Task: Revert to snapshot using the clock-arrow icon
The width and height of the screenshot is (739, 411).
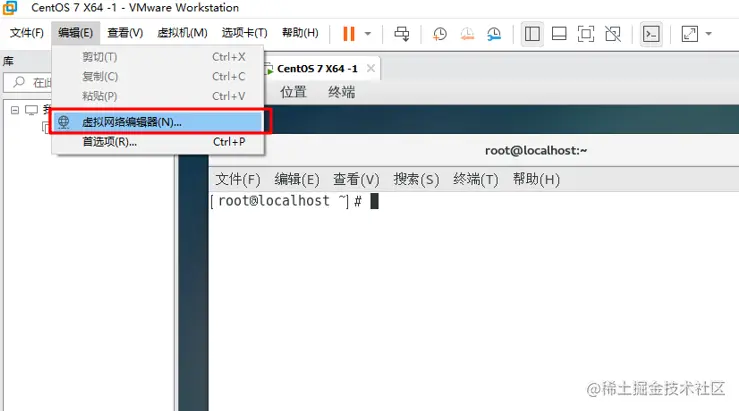Action: click(467, 34)
